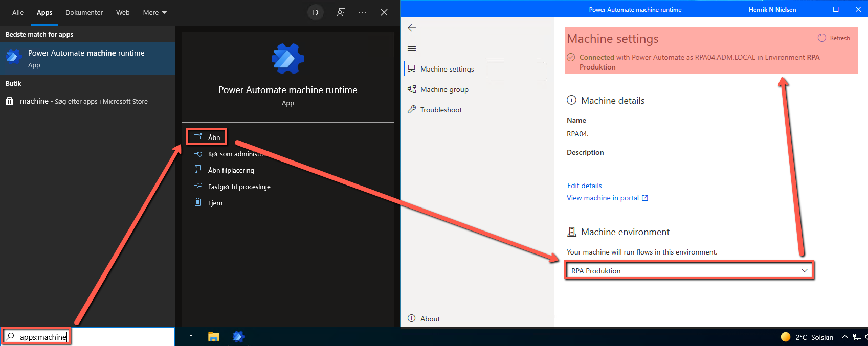The image size is (868, 346).
Task: Click the RPA04. machine name value
Action: click(x=577, y=134)
